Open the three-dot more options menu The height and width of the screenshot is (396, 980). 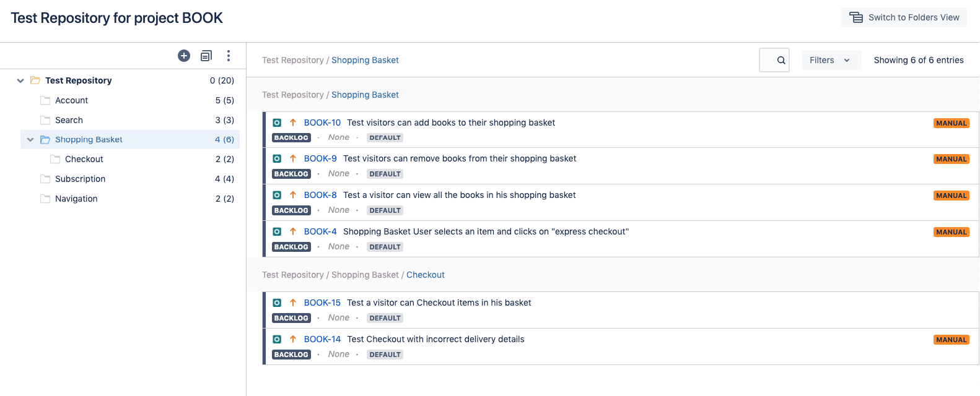229,56
